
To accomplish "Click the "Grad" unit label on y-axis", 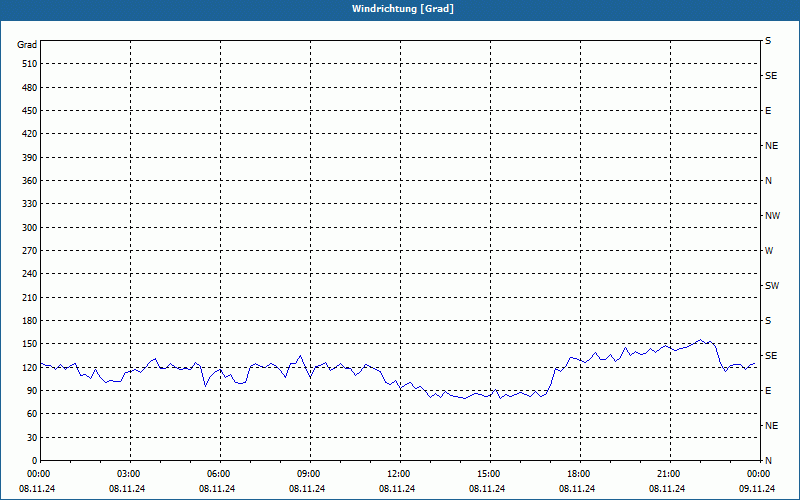I will coord(27,45).
